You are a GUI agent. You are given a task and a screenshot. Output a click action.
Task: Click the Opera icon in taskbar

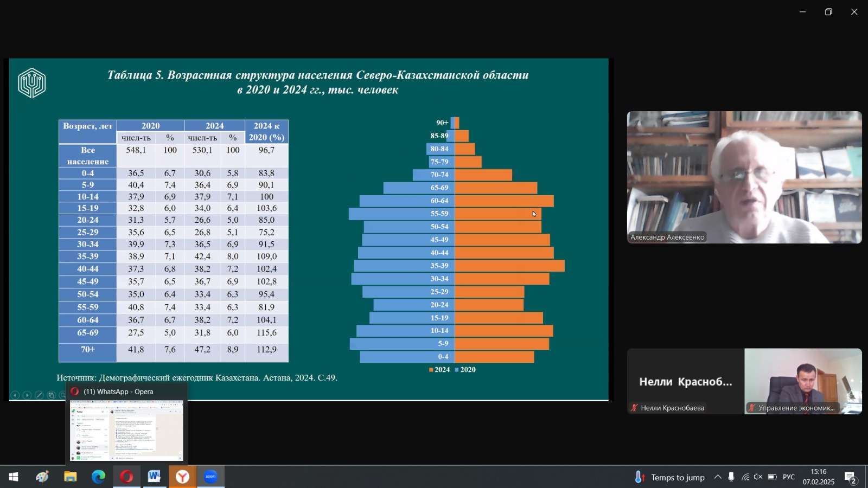126,477
